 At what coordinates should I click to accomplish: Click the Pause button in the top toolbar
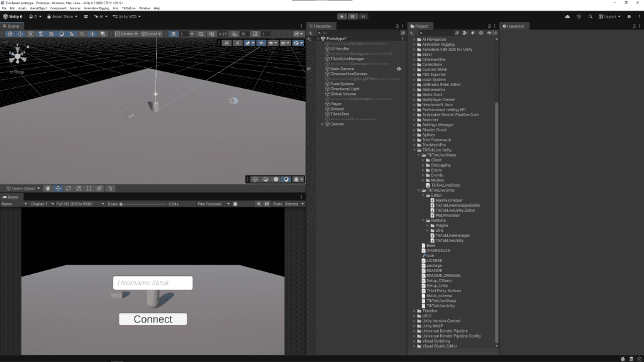pos(352,16)
